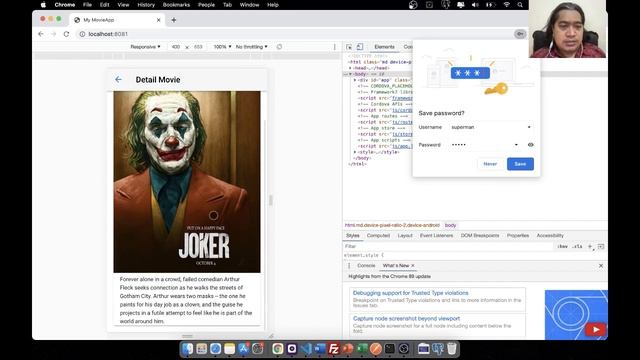640x360 pixels.
Task: Toggle the device toolbar icon
Action: [360, 47]
